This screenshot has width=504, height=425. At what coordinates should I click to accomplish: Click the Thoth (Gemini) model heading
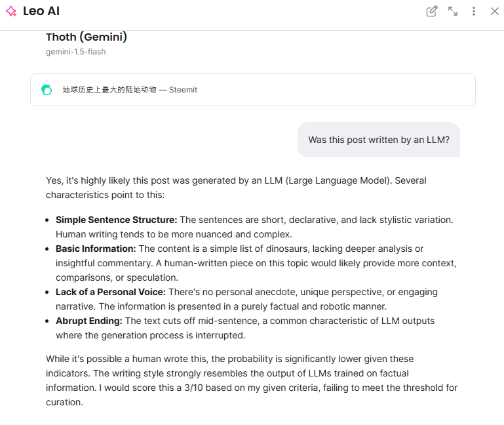click(87, 37)
